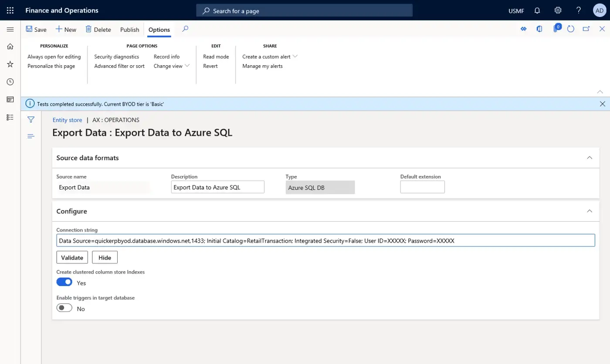
Task: Delete the record
Action: tap(98, 30)
